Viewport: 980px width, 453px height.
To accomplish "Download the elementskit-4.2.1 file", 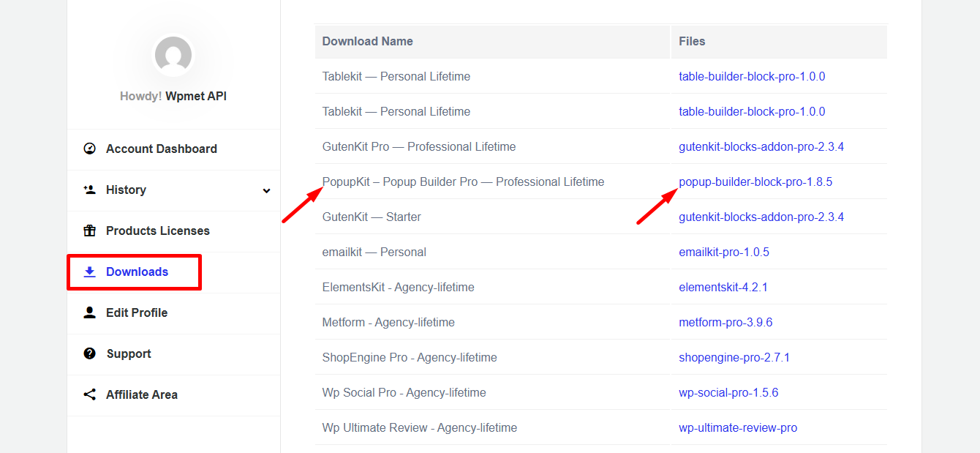I will pos(723,287).
